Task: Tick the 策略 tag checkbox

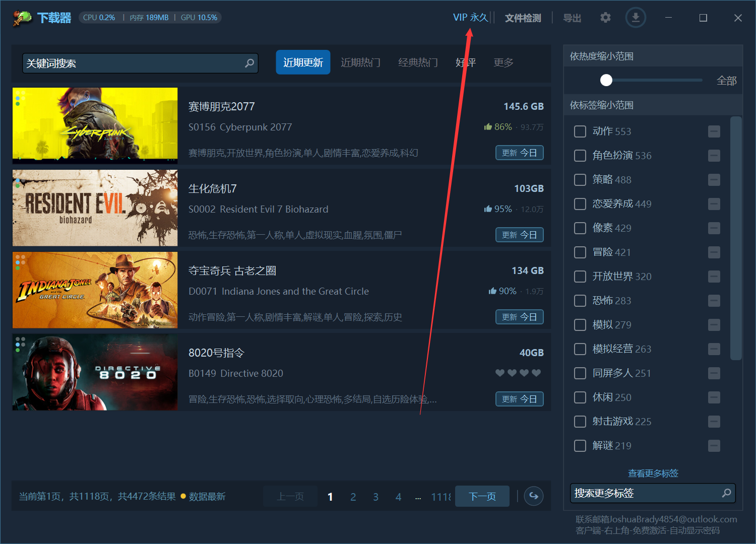Action: point(580,180)
